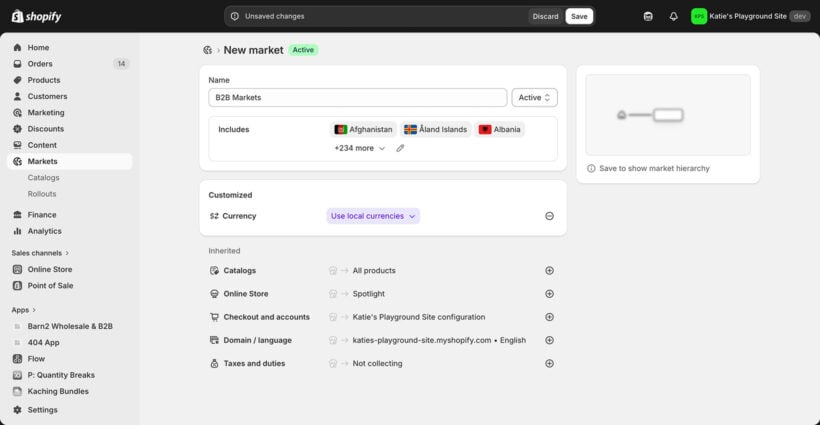Click Katie's Playground Site configuration value

coord(419,317)
